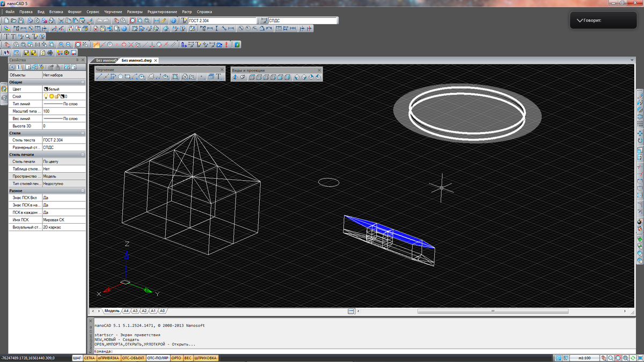Click the Save diskette icon
The height and width of the screenshot is (362, 644).
coord(21,20)
